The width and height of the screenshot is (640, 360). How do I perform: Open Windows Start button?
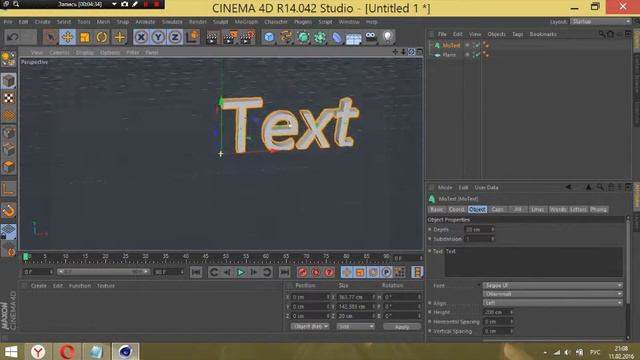point(11,352)
